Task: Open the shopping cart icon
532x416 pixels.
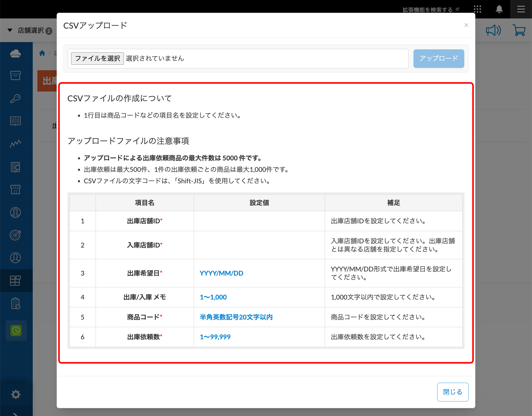Action: click(x=519, y=30)
